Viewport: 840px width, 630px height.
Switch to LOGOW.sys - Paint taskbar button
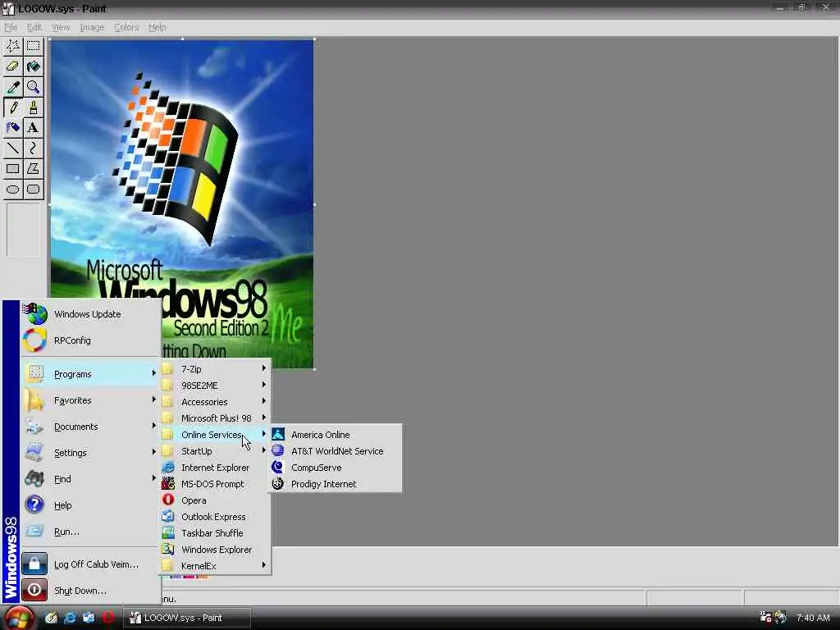click(x=188, y=618)
